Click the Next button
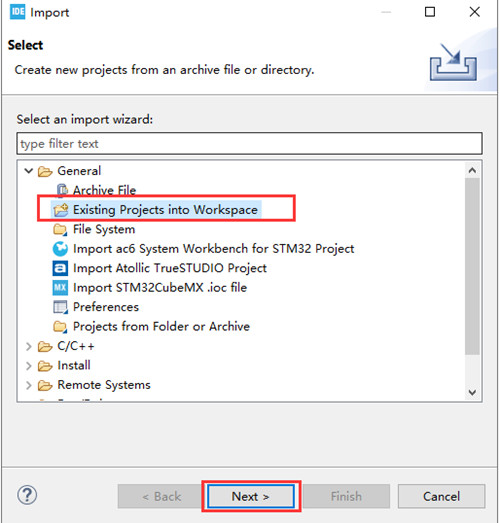Image resolution: width=500 pixels, height=523 pixels. tap(251, 496)
